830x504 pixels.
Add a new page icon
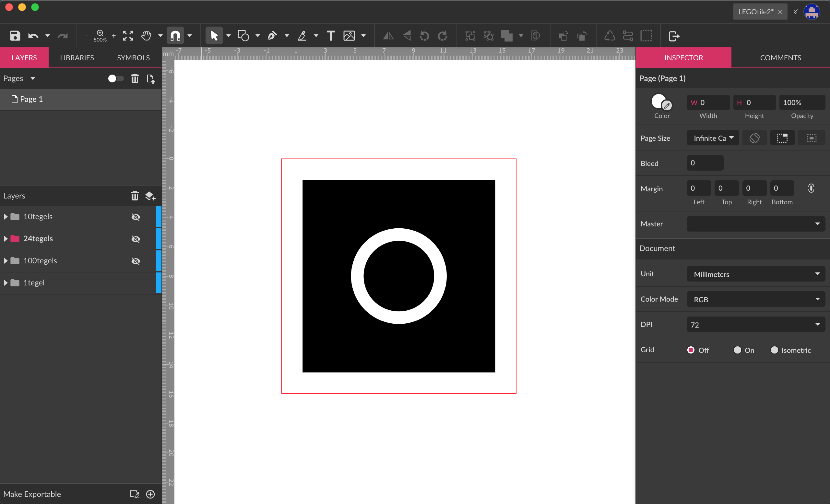click(150, 79)
